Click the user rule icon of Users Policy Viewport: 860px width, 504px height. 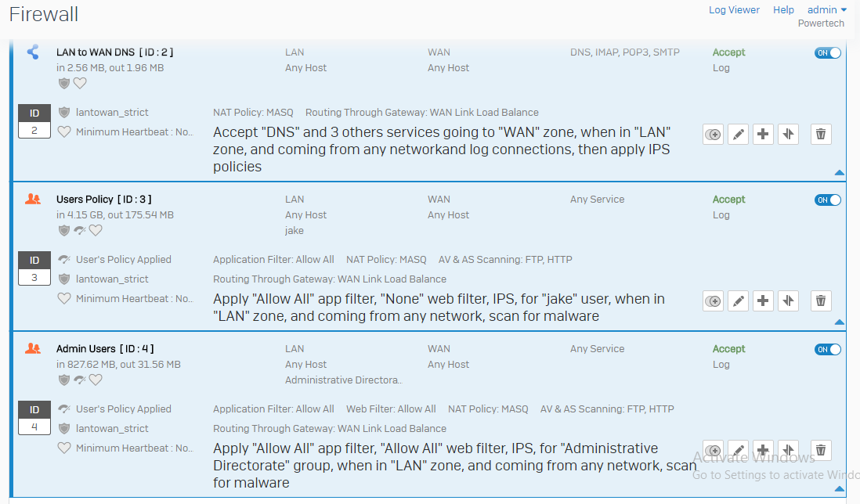point(33,199)
